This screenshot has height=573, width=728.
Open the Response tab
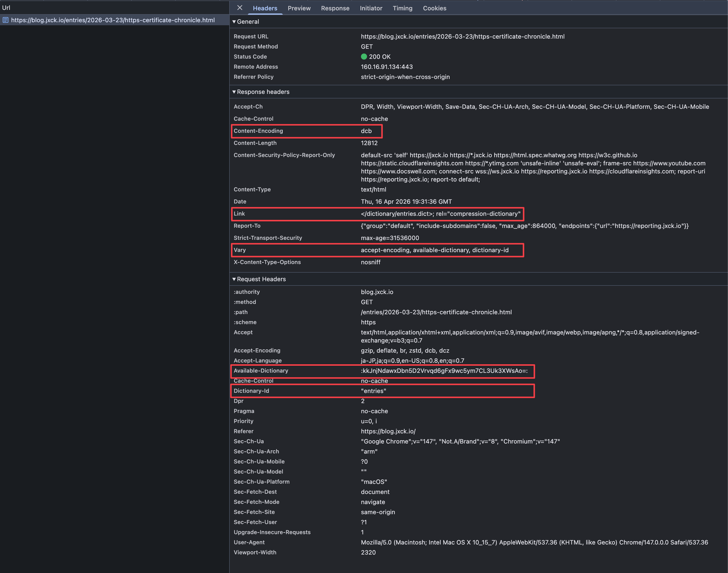coord(335,8)
